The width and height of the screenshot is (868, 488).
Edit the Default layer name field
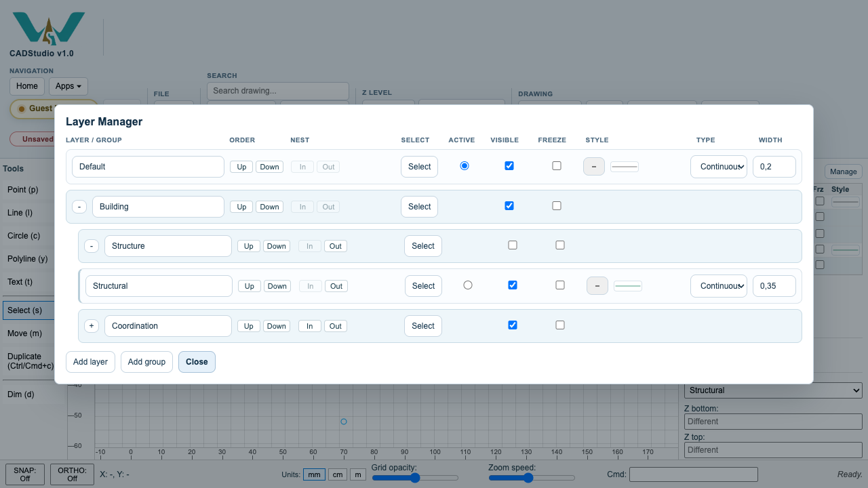coord(148,167)
